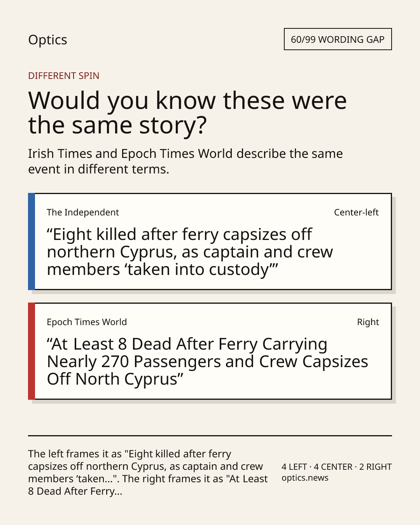Viewport: 420px width, 525px height.
Task: Click the Epoch Times World source name
Action: pyautogui.click(x=87, y=322)
